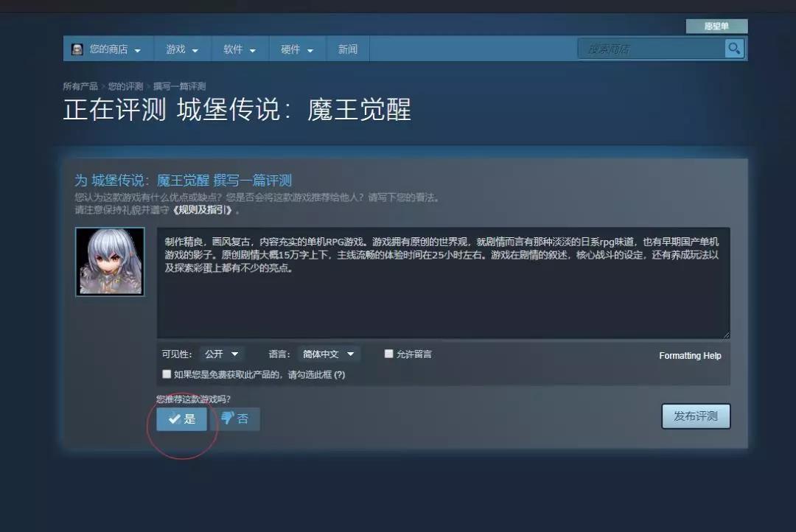Expand the 硬件 menu
The width and height of the screenshot is (796, 532).
(297, 49)
